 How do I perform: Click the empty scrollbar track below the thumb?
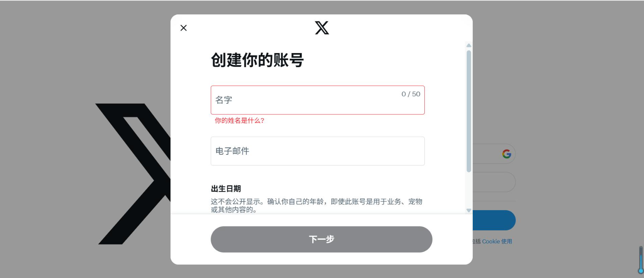coord(469,191)
